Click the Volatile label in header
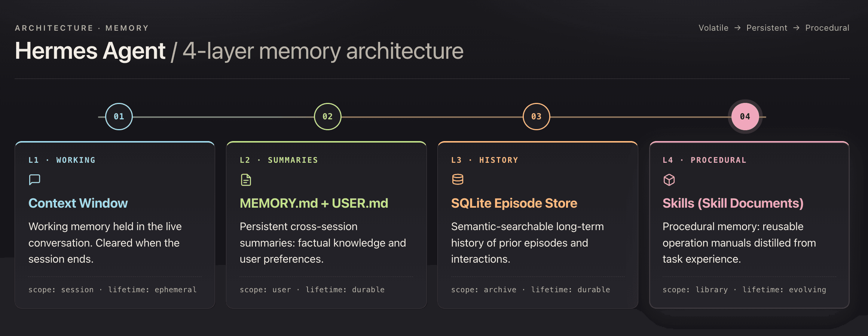 (713, 28)
